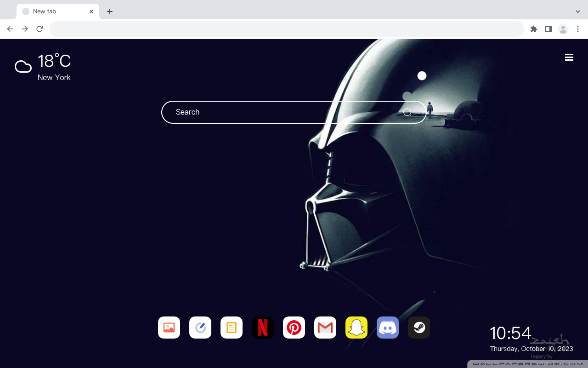The image size is (588, 368).
Task: Open the Steam shortcut
Action: (419, 328)
